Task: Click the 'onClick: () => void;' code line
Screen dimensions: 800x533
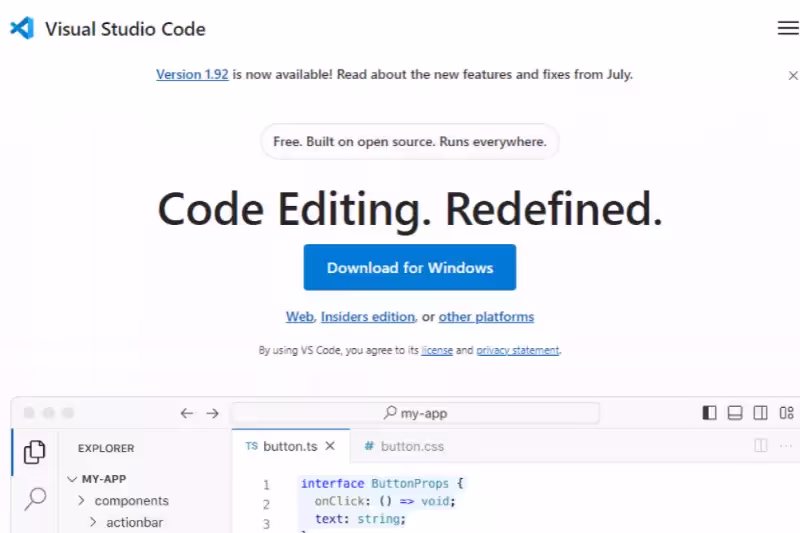Action: pyautogui.click(x=385, y=501)
